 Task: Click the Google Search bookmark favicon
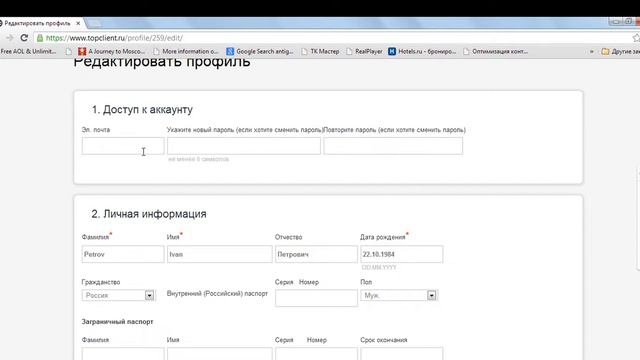click(x=230, y=51)
